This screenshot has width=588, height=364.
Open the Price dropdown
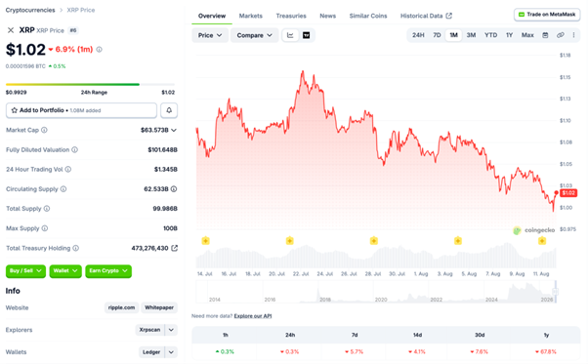click(210, 35)
